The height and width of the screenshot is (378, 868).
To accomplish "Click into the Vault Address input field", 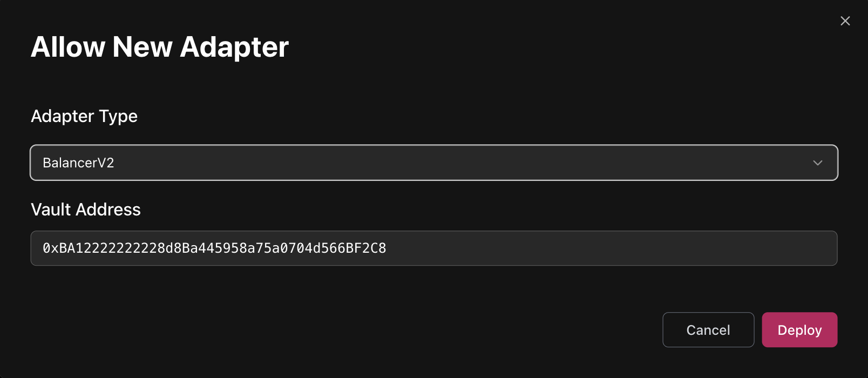I will pyautogui.click(x=433, y=248).
